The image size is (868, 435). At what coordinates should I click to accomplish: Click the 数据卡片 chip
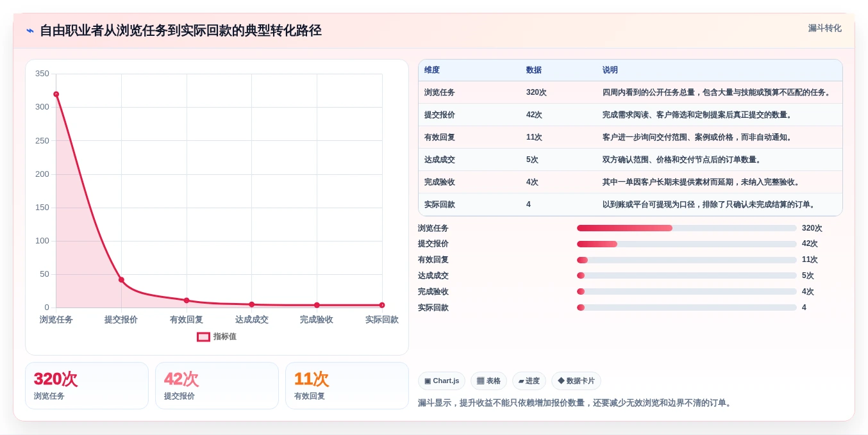(x=576, y=381)
